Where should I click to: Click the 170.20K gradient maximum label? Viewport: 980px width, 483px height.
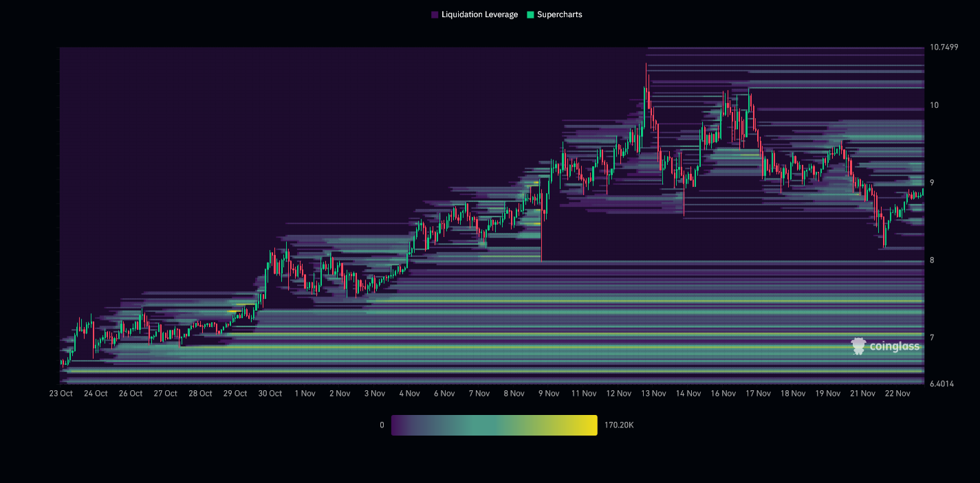[618, 425]
